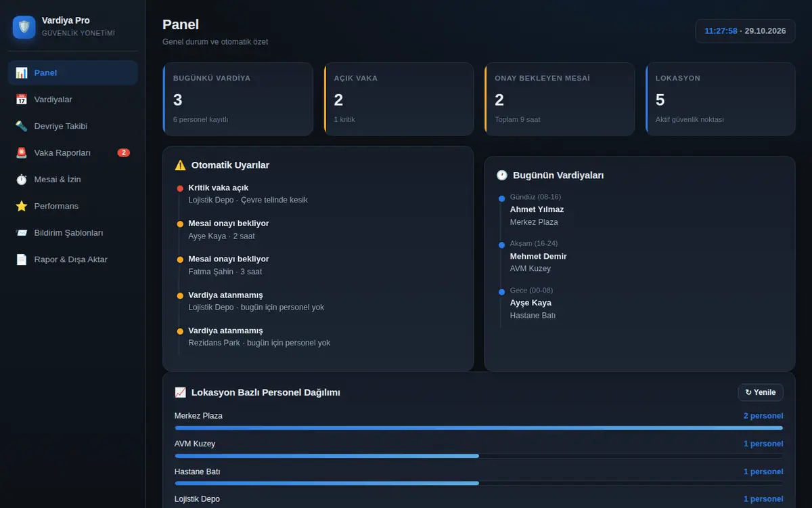Click the date and time display 29.10.2026
This screenshot has height=508, width=812.
[745, 31]
